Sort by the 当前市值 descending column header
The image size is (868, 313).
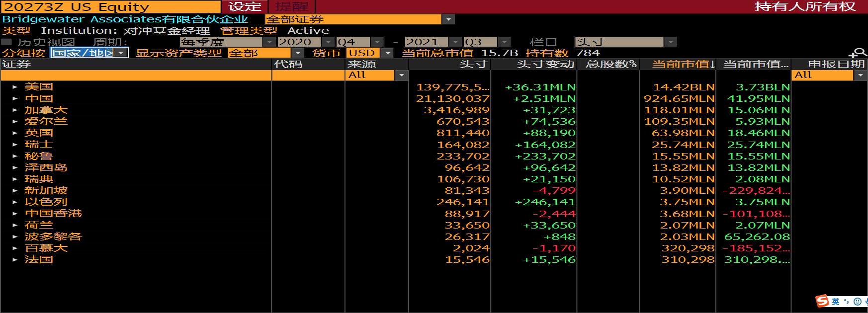tap(678, 64)
